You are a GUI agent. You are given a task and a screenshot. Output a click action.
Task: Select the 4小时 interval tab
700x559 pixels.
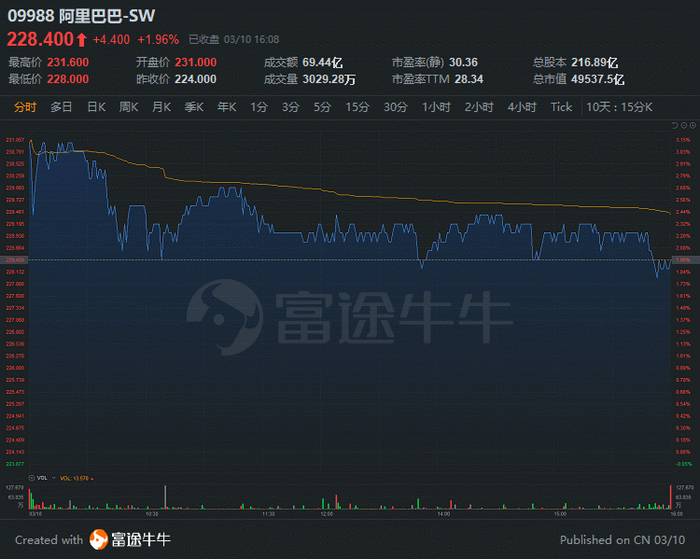[x=522, y=107]
